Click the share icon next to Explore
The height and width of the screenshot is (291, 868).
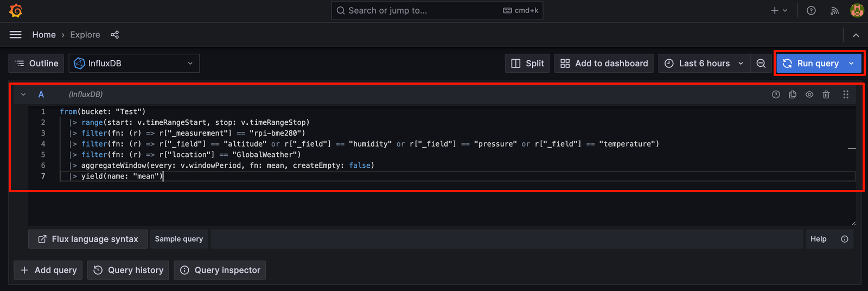pyautogui.click(x=114, y=35)
